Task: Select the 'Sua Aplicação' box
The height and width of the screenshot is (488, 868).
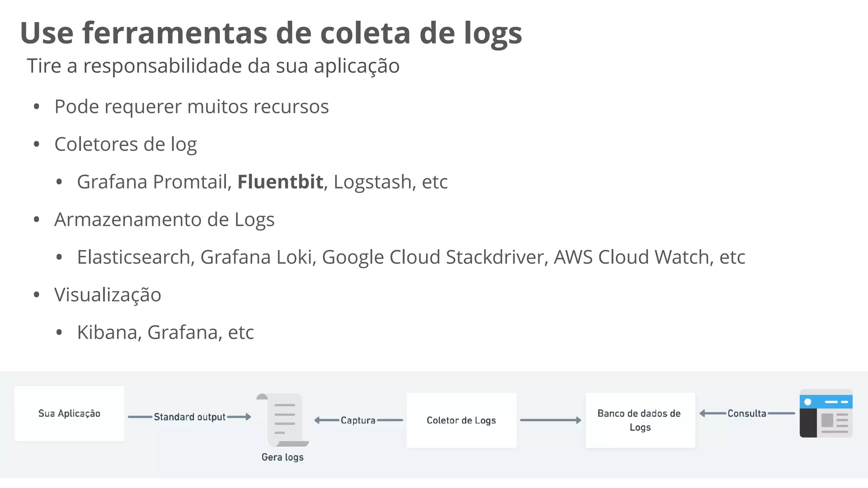Action: point(70,413)
